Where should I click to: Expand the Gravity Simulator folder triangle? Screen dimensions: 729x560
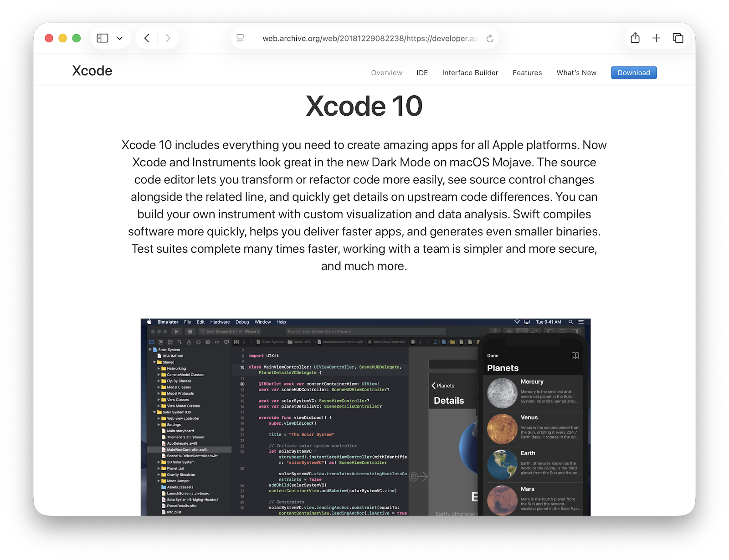(159, 474)
